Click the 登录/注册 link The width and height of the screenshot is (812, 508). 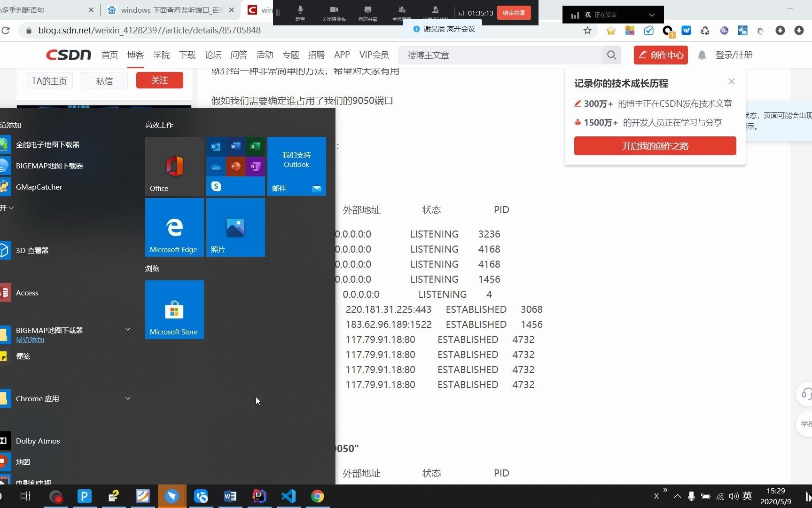[734, 55]
